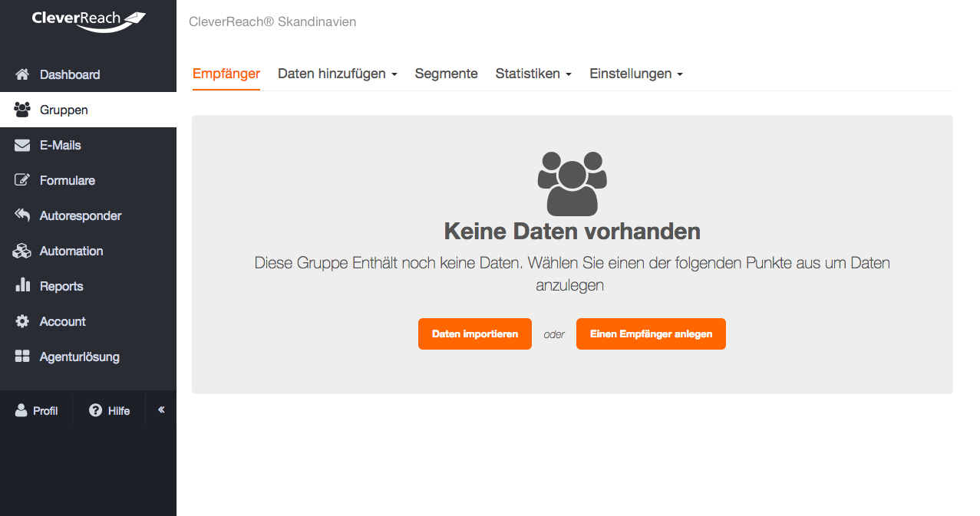Select the Empfänger tab
980x516 pixels.
pyautogui.click(x=226, y=74)
